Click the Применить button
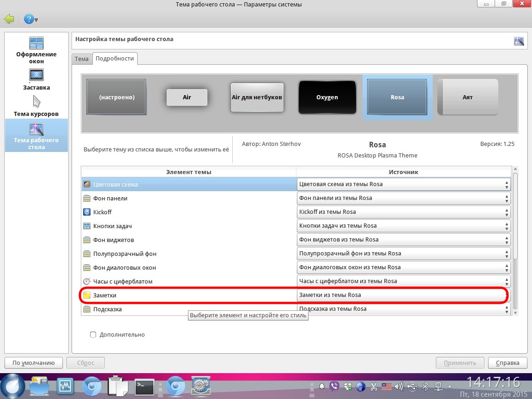The width and height of the screenshot is (532, 399). click(460, 363)
